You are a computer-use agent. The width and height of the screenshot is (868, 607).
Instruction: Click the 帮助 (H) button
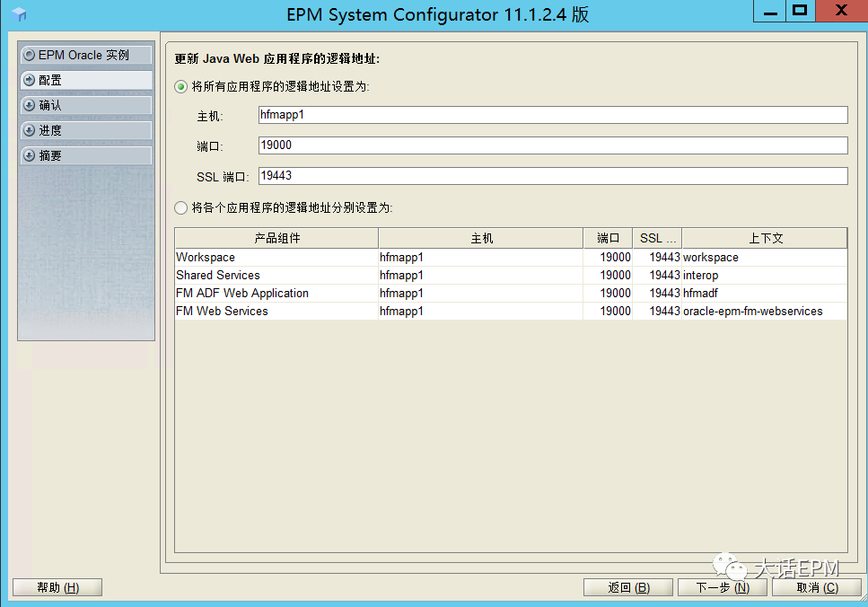coord(57,587)
